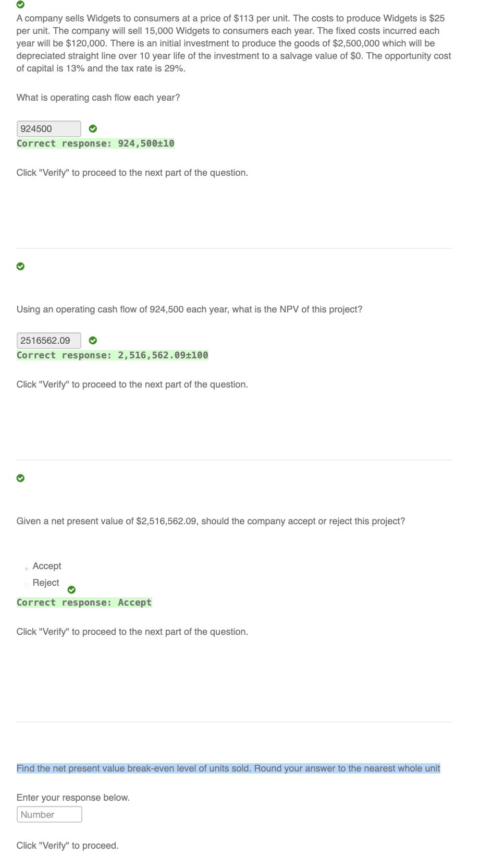Click the empty Number input at the bottom

tap(50, 814)
